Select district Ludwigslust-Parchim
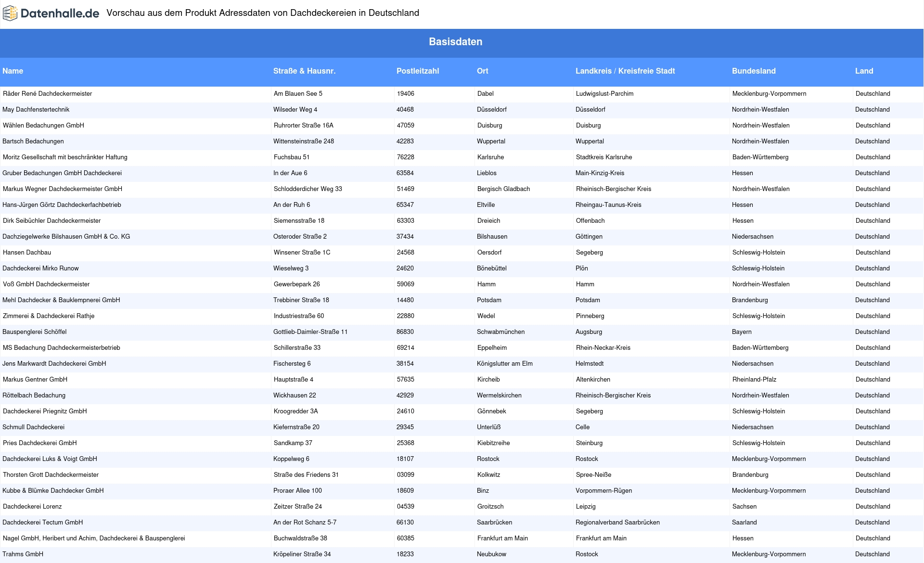Screen dimensions: 924x563 tap(604, 94)
